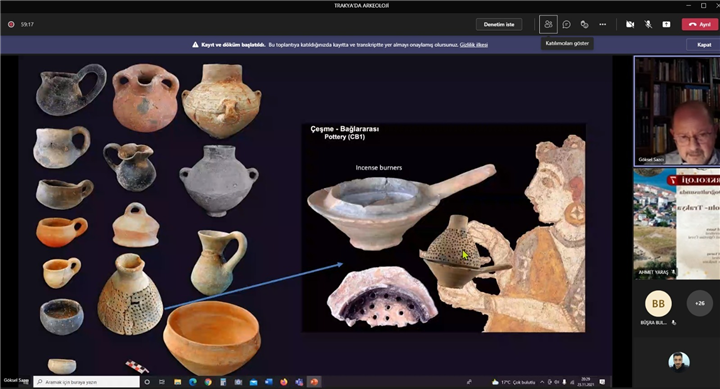
Task: Dismiss the recording banner with Kapat
Action: [x=703, y=45]
